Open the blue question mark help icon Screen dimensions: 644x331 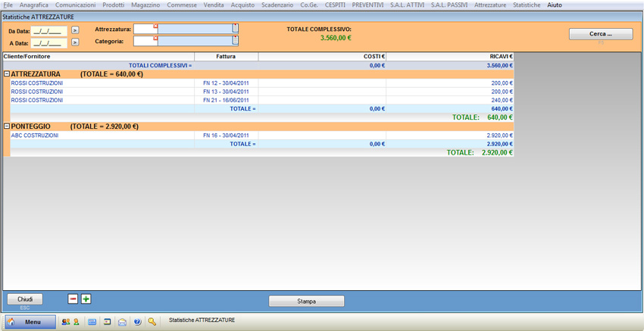(137, 322)
